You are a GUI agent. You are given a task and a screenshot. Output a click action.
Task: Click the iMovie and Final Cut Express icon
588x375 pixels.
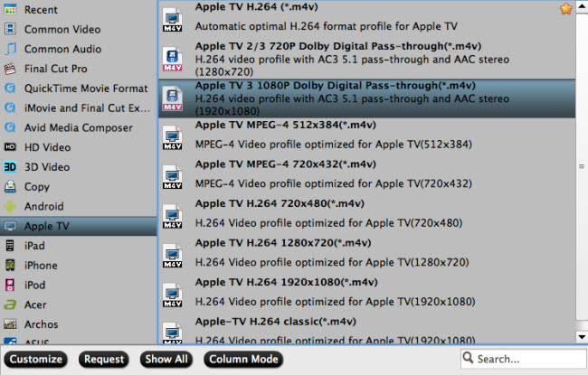pyautogui.click(x=10, y=108)
